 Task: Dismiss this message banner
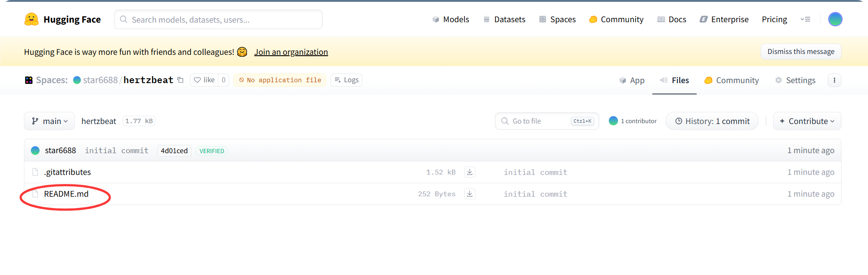(x=801, y=51)
